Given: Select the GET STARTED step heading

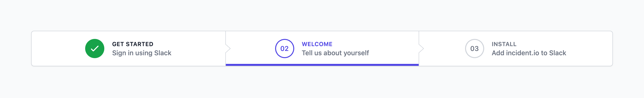Looking at the screenshot, I should pos(133,44).
